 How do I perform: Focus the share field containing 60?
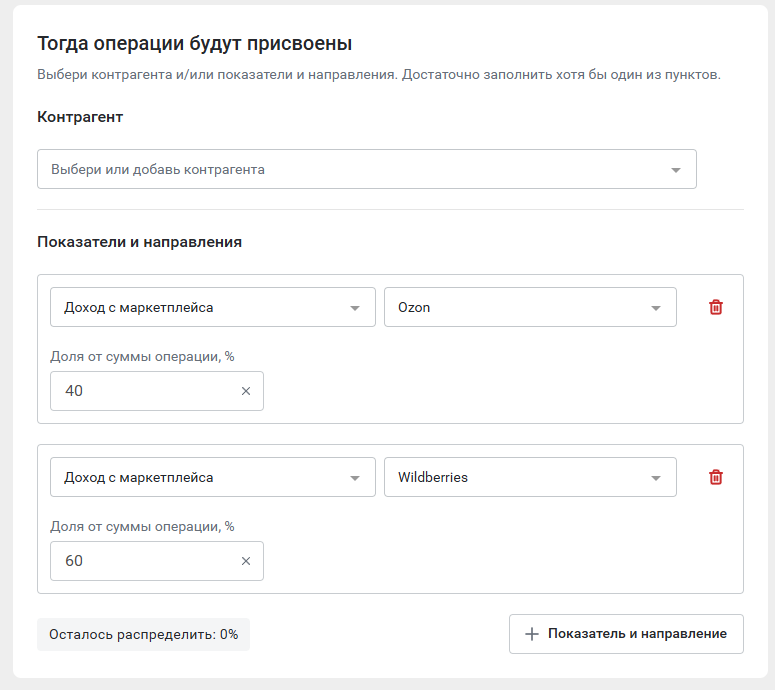[157, 561]
